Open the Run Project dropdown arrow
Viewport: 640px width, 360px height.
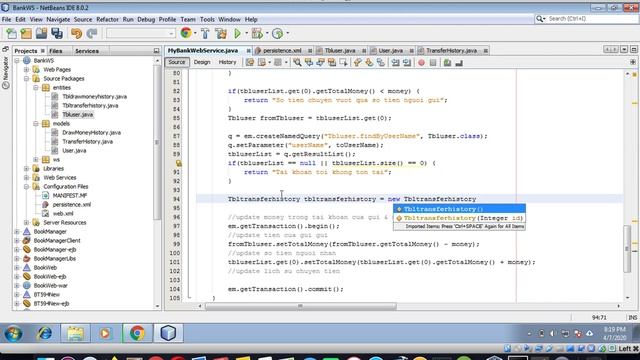click(247, 33)
